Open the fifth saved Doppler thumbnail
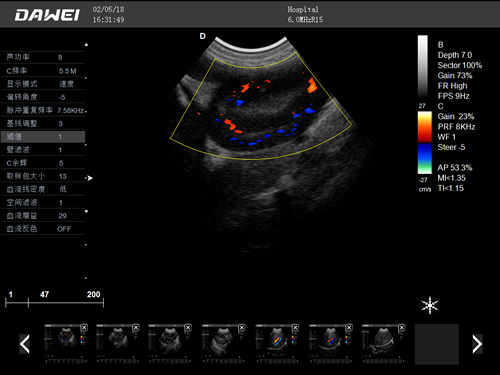500x375 pixels. 277,343
